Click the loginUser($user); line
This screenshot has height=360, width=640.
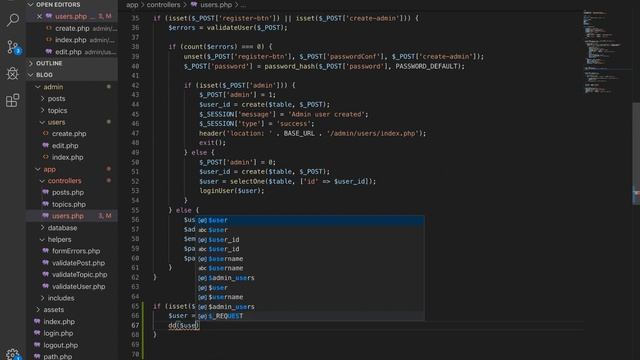[x=231, y=191]
